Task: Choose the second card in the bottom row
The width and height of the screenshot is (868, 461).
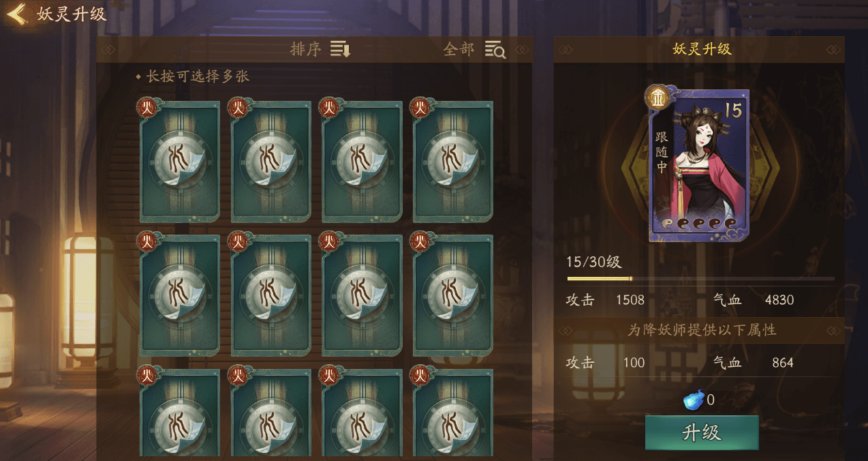Action: 271,413
